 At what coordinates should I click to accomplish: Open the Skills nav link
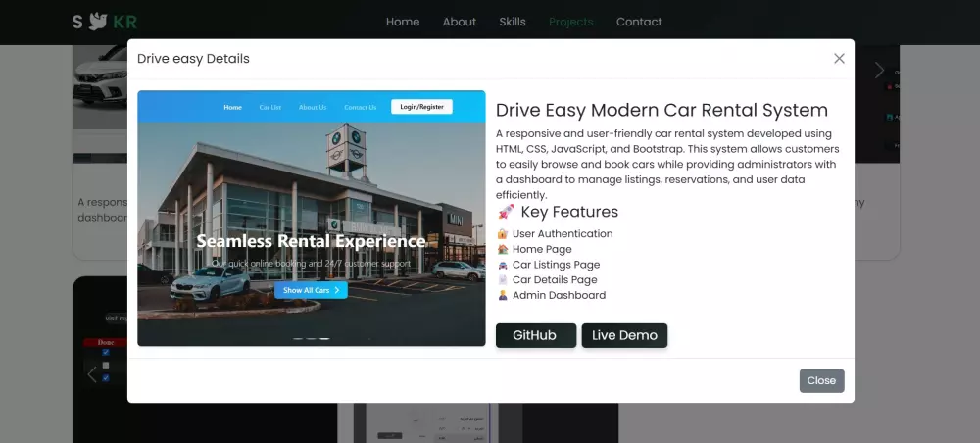click(513, 22)
